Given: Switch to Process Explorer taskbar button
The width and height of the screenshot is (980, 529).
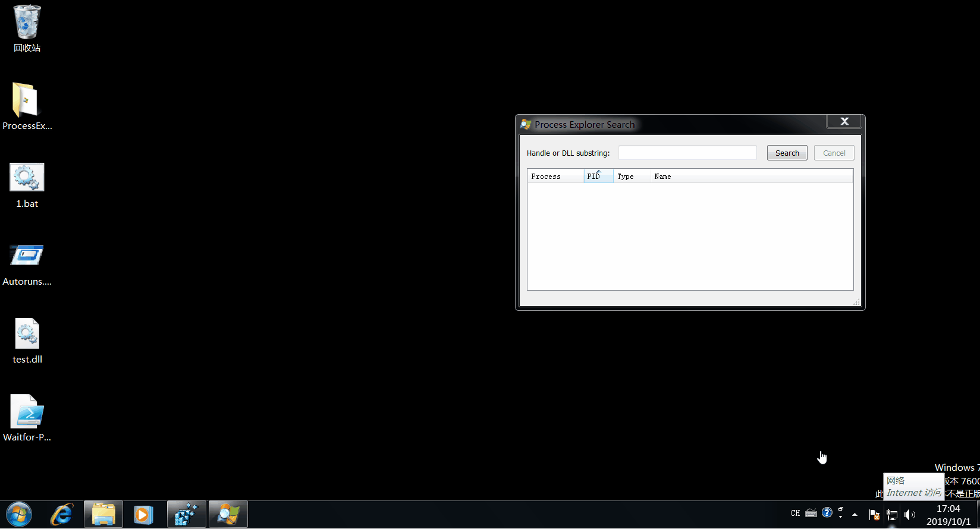Looking at the screenshot, I should tap(228, 514).
